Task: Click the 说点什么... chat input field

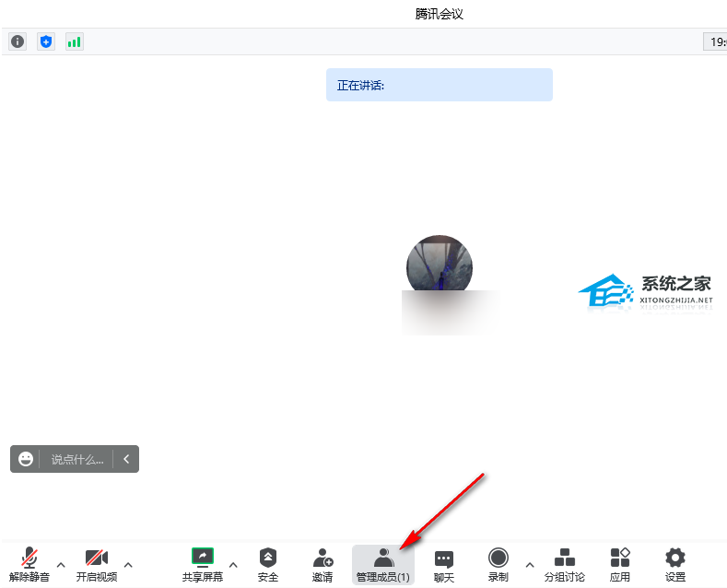Action: tap(77, 459)
